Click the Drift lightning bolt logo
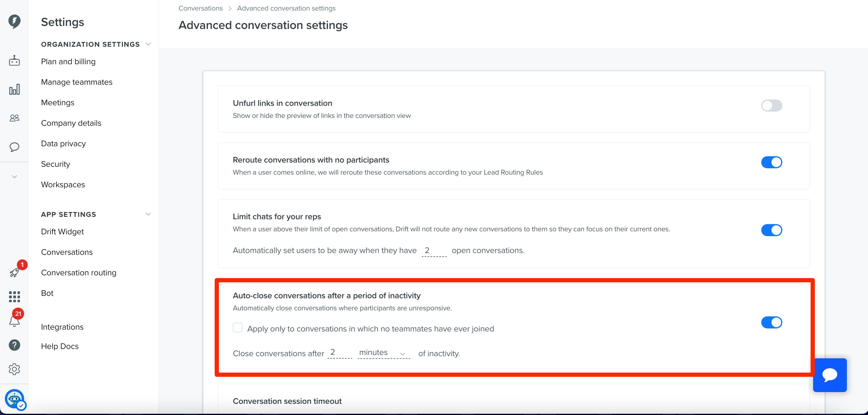The width and height of the screenshot is (868, 415). coord(14,21)
